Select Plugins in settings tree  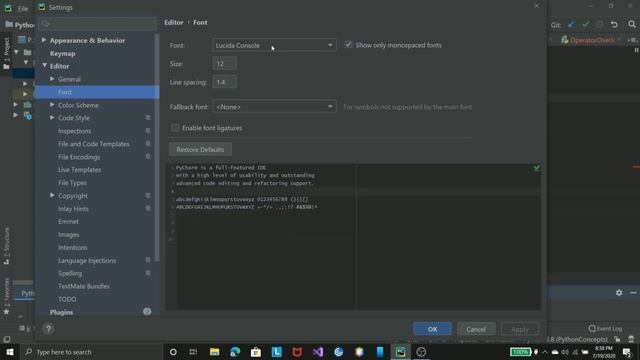(61, 312)
